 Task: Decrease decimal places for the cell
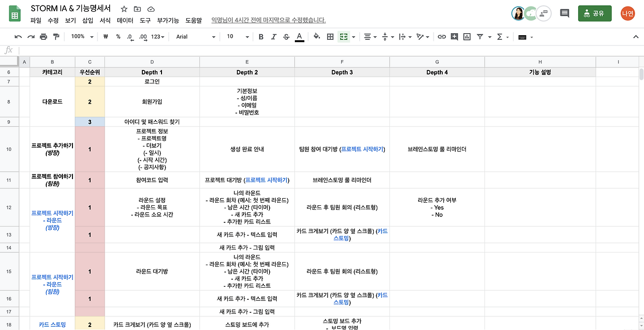130,37
